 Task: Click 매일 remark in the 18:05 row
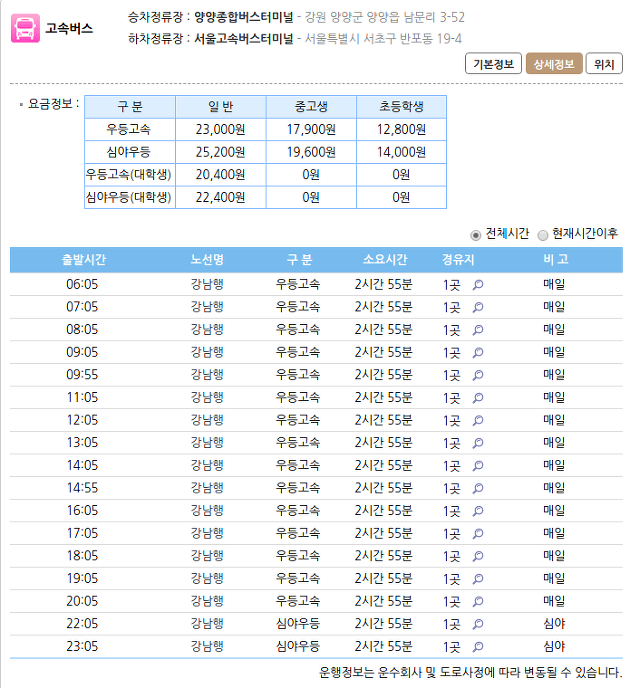tap(554, 556)
